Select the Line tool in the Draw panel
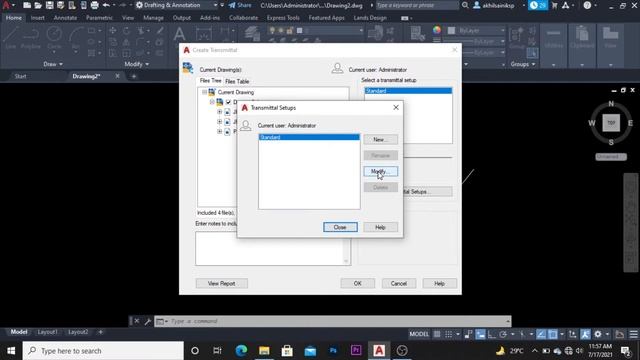640x360 pixels. point(11,39)
